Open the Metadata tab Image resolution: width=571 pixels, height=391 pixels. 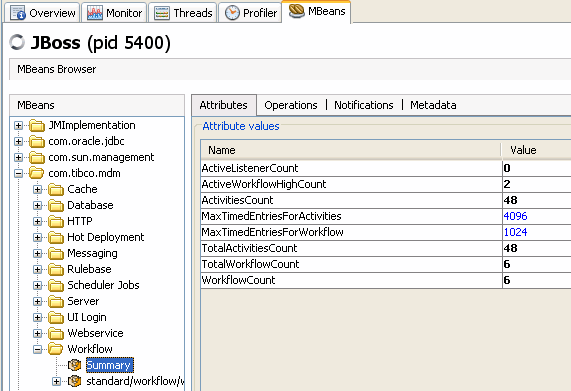click(433, 105)
